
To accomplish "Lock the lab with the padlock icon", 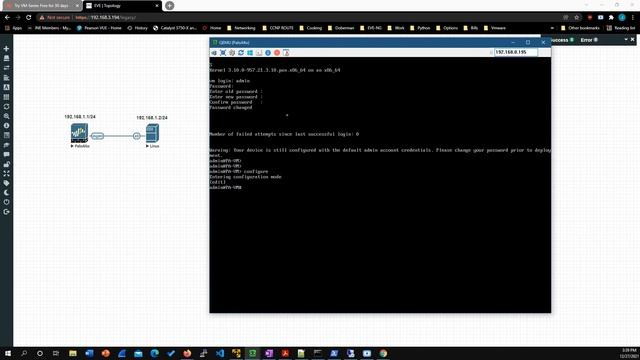I will [x=6, y=164].
